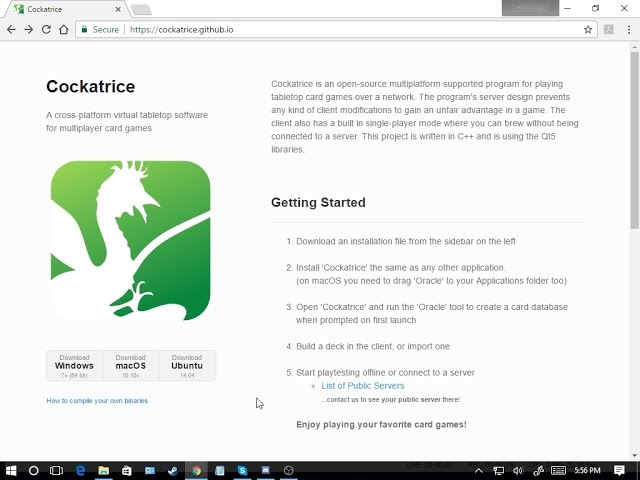Go back to the previous page
This screenshot has width=640, height=480.
(x=11, y=29)
